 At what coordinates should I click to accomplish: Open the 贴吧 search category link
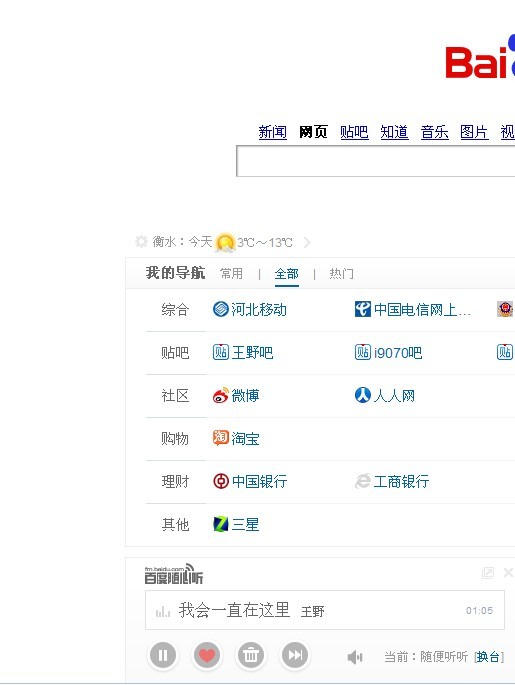coord(354,132)
